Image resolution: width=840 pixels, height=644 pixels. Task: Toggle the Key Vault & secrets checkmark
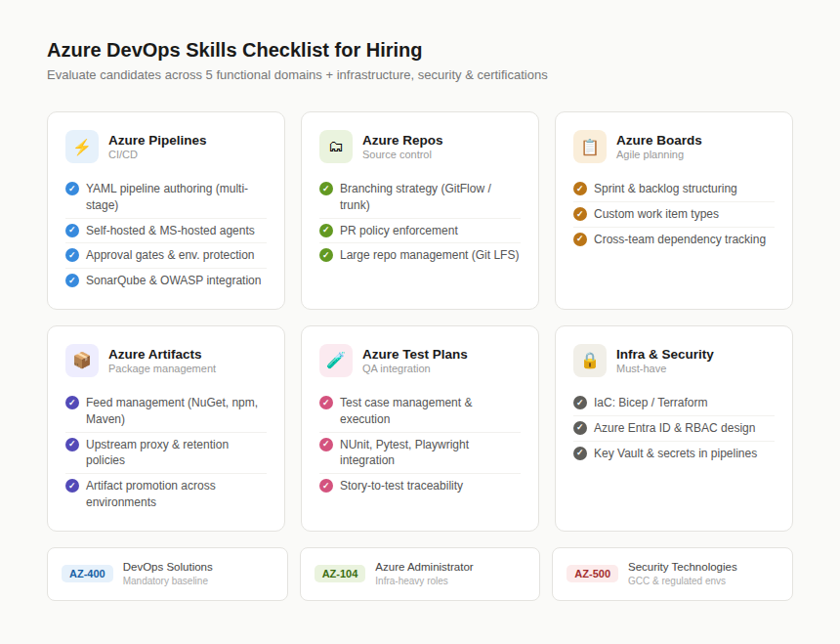[580, 453]
